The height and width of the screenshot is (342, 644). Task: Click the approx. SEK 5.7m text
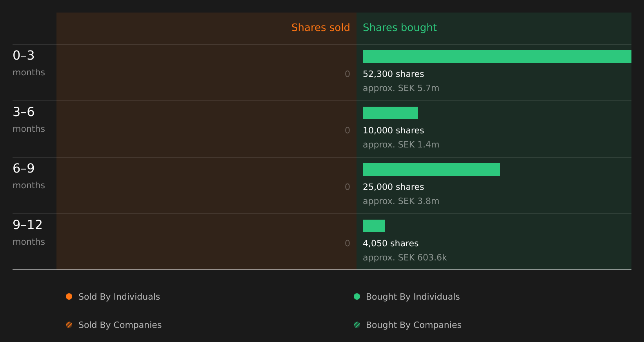point(401,88)
